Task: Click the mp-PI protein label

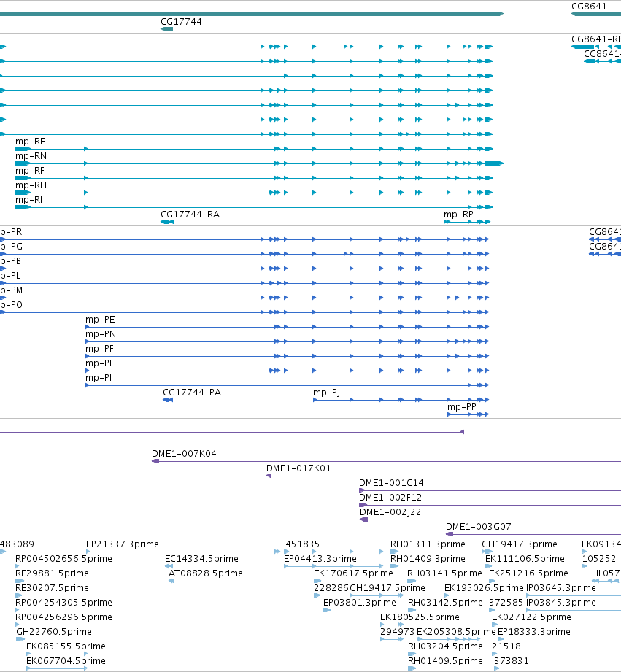Action: coord(98,377)
